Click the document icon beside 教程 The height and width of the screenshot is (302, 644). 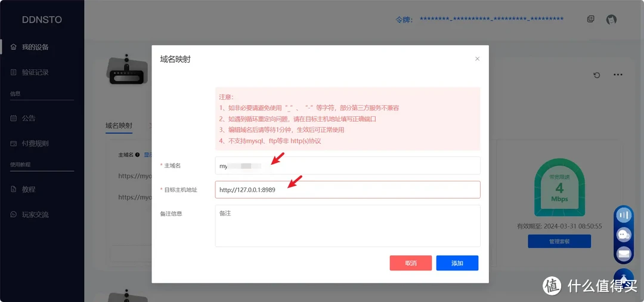coord(14,189)
